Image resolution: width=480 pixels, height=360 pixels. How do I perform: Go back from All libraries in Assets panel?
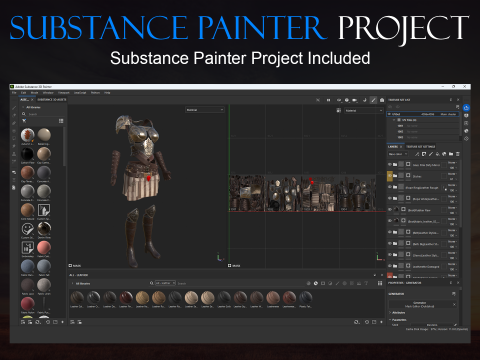(x=23, y=107)
